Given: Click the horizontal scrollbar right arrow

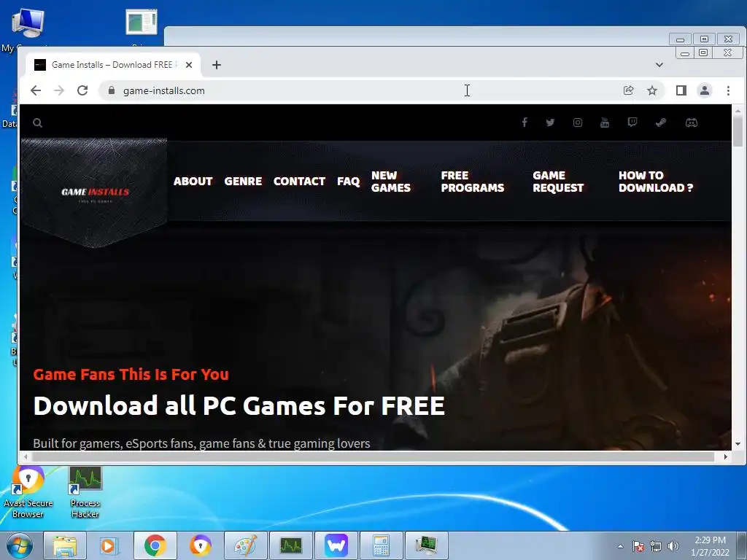Looking at the screenshot, I should [x=725, y=456].
